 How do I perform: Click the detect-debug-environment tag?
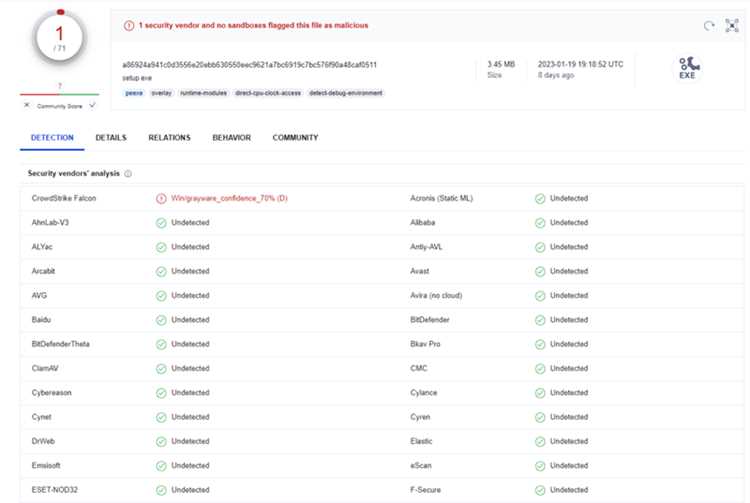346,93
